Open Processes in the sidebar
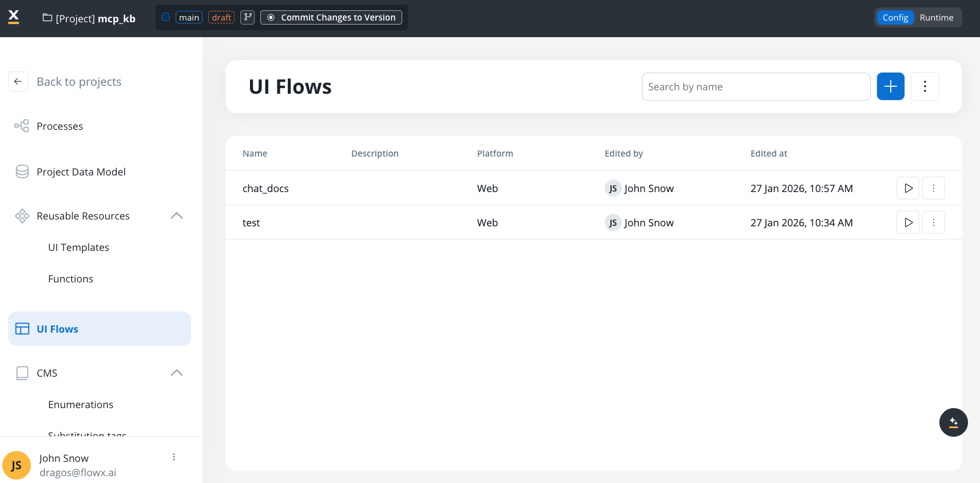The image size is (980, 483). click(x=59, y=126)
